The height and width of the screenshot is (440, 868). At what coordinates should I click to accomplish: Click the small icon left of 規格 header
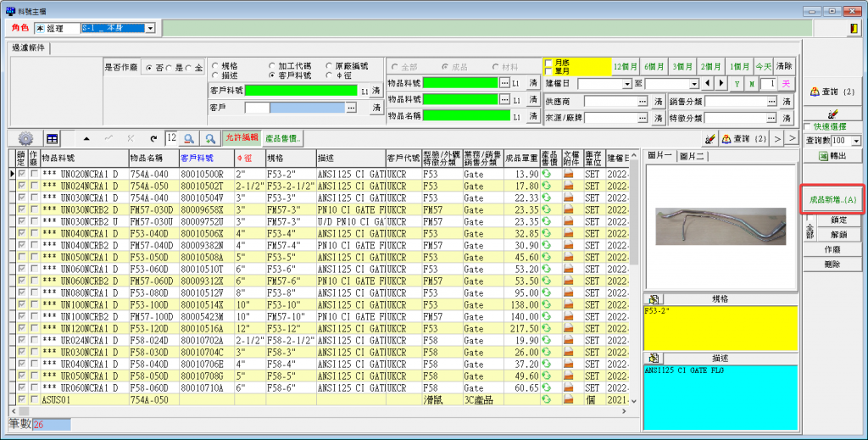654,299
